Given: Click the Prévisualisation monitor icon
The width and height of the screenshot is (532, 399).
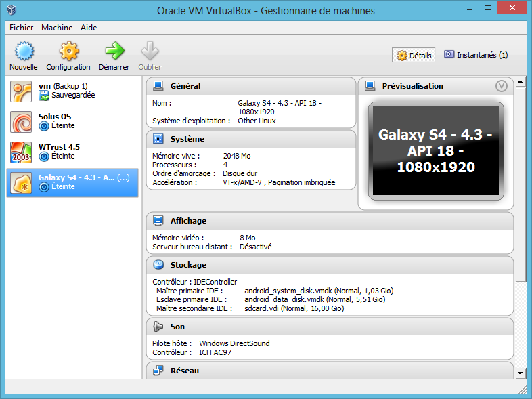Looking at the screenshot, I should click(370, 85).
